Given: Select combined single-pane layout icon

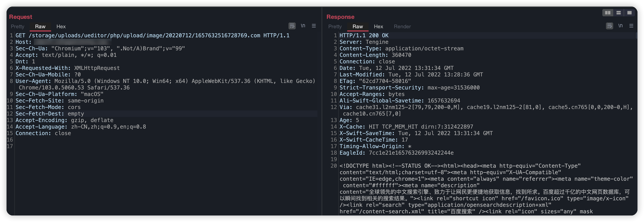Looking at the screenshot, I should tap(629, 13).
